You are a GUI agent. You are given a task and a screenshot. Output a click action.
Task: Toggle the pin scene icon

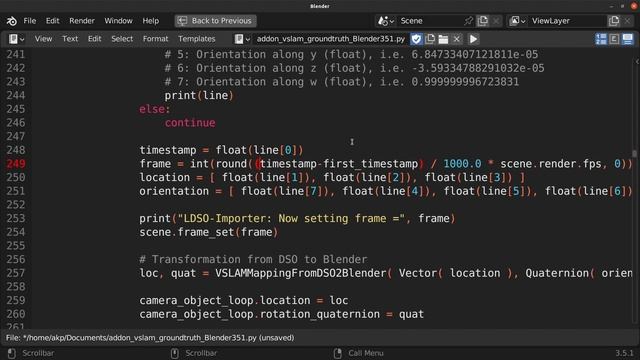(x=469, y=21)
